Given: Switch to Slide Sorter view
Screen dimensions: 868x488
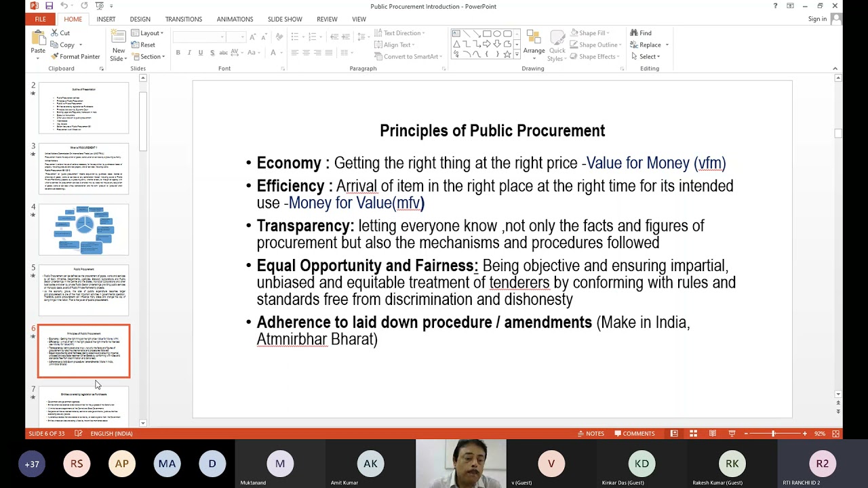Looking at the screenshot, I should pos(693,434).
